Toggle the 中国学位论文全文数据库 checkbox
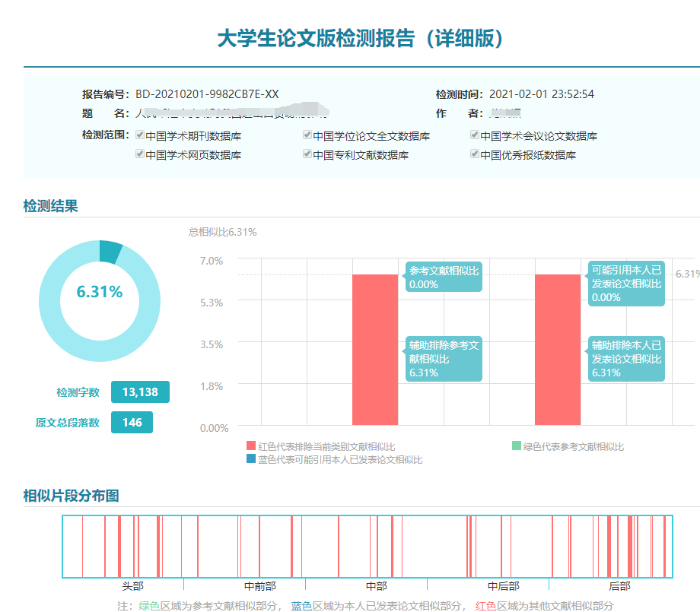Image resolution: width=700 pixels, height=612 pixels. coord(307,135)
